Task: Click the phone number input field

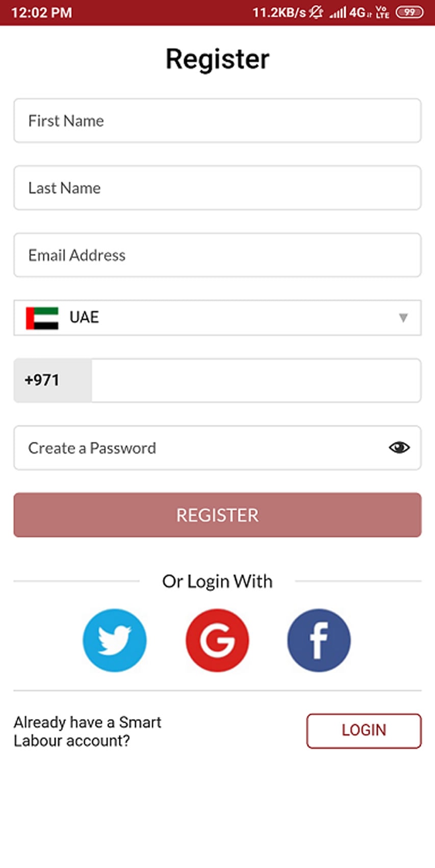Action: [x=255, y=380]
